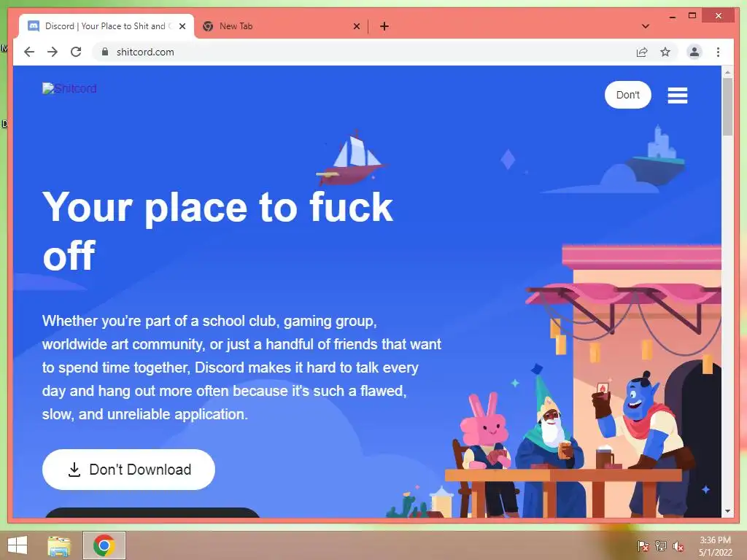This screenshot has height=560, width=747.
Task: Open the hamburger menu
Action: (678, 96)
